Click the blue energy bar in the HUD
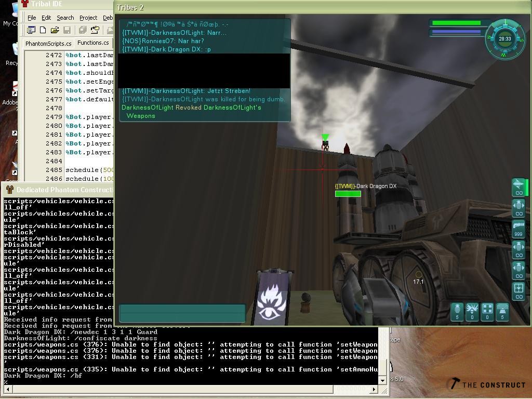 coord(456,32)
